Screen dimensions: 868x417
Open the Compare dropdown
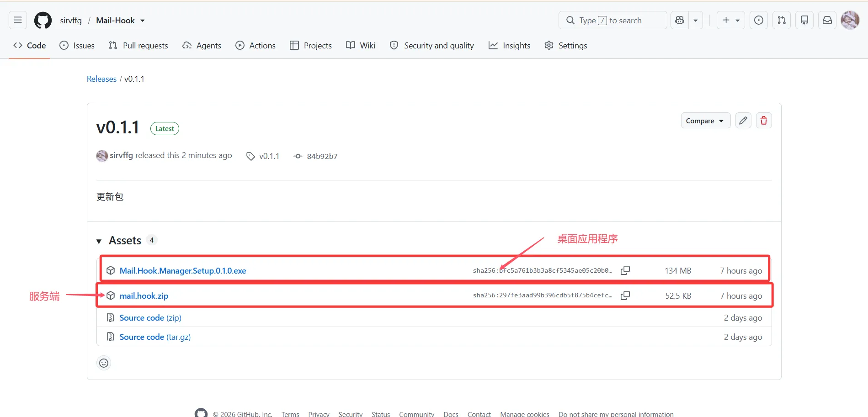[x=706, y=121]
